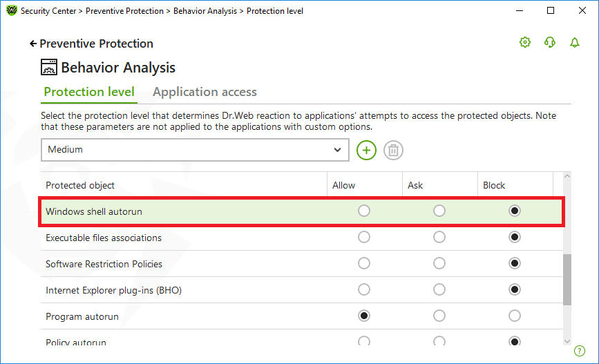The image size is (599, 364).
Task: Choose Ask for Software Restriction Policies
Action: pos(439,263)
